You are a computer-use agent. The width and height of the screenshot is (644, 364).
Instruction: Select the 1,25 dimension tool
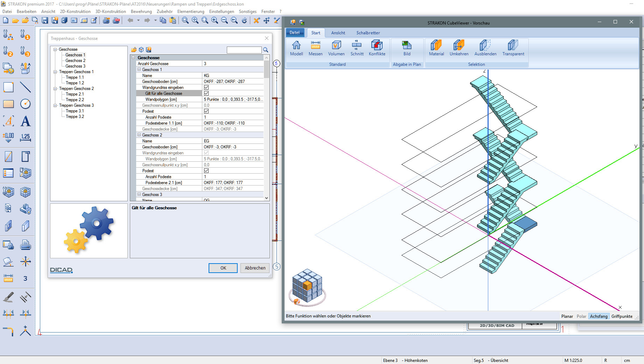pos(25,138)
